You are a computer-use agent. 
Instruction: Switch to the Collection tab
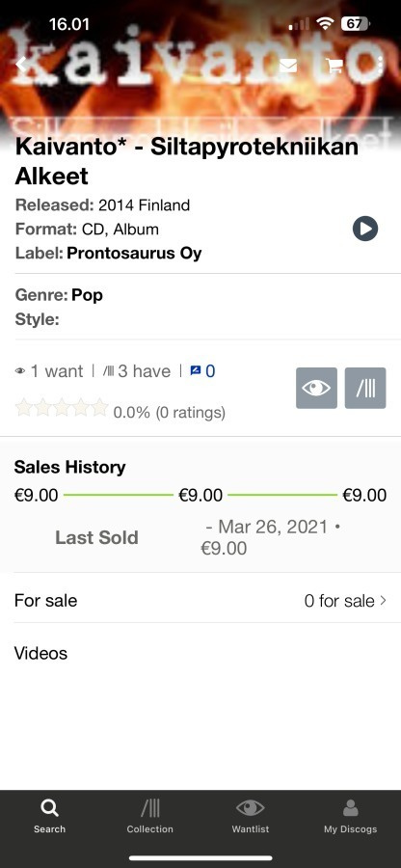[x=149, y=817]
